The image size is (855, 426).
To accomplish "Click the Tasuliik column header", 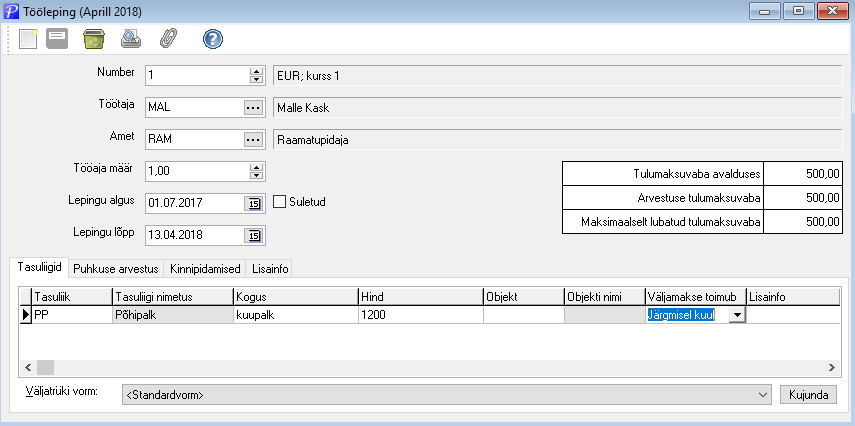I will [72, 297].
